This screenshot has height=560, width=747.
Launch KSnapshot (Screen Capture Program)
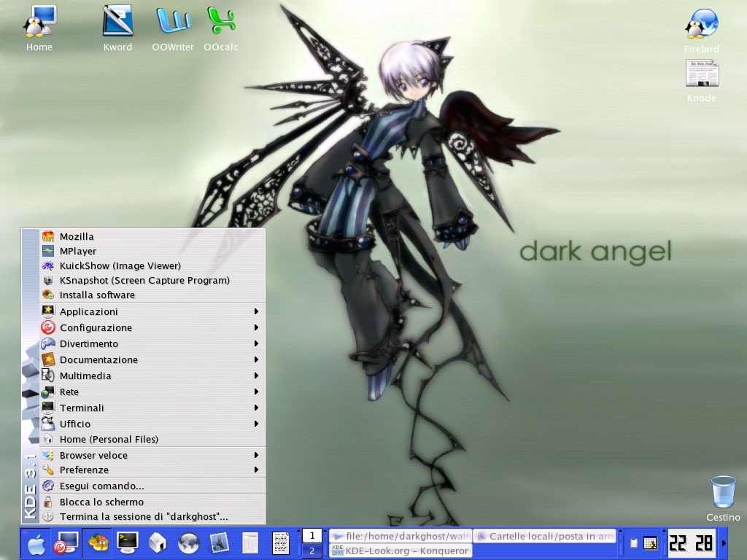(x=152, y=281)
